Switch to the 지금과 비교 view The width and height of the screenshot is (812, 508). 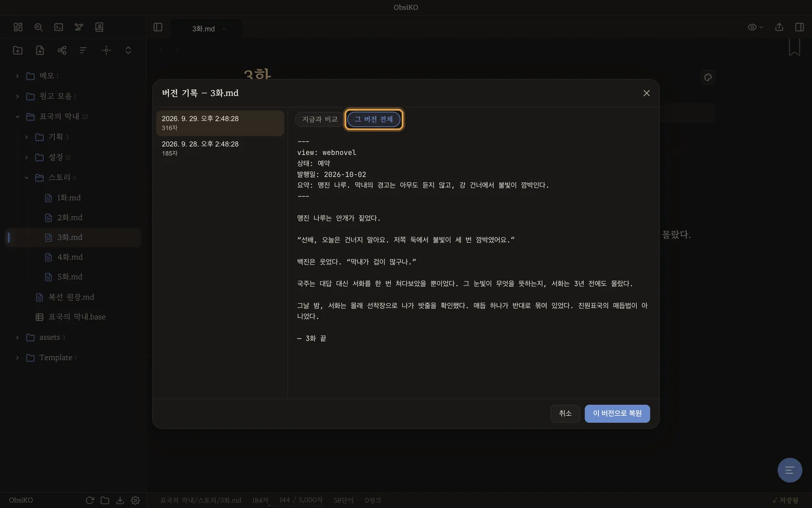[320, 119]
